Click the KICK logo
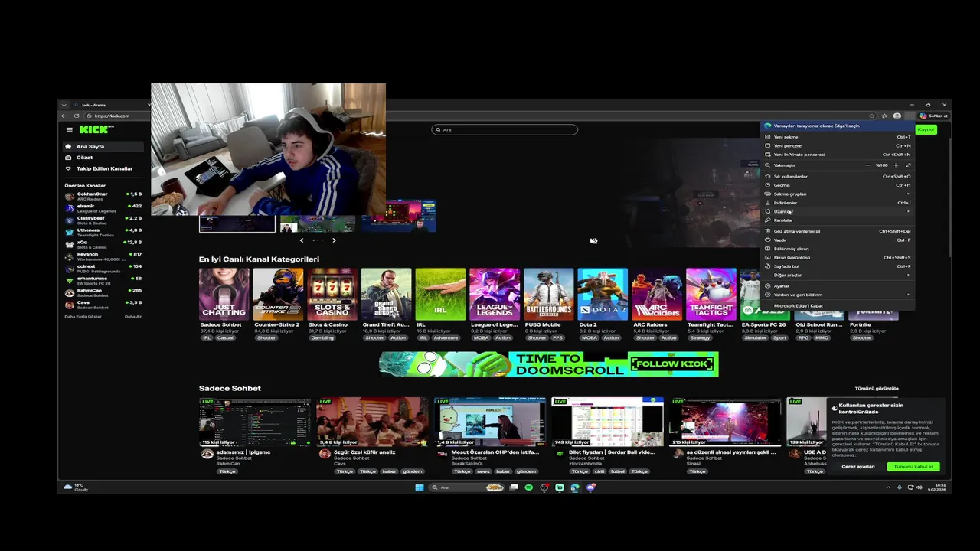This screenshot has width=980, height=551. (x=95, y=130)
